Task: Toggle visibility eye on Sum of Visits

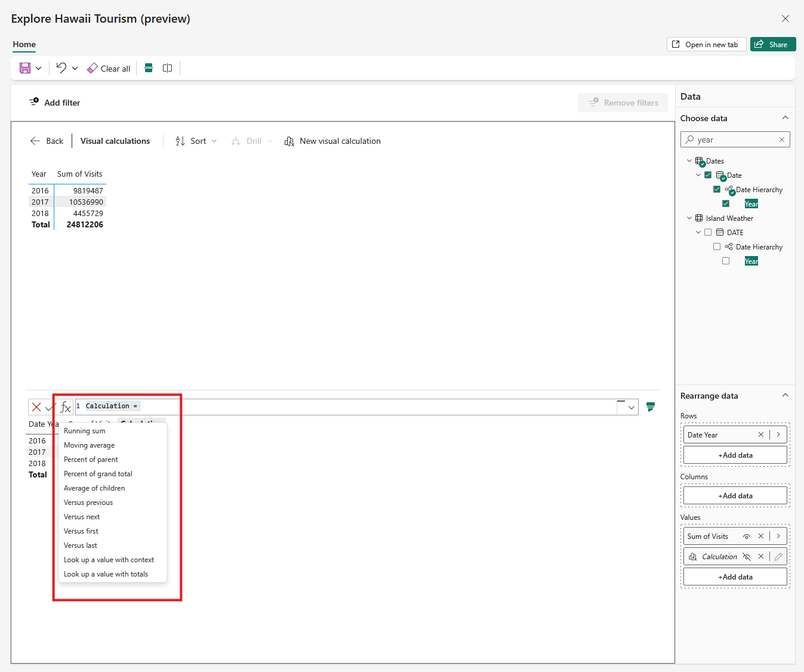Action: click(746, 537)
